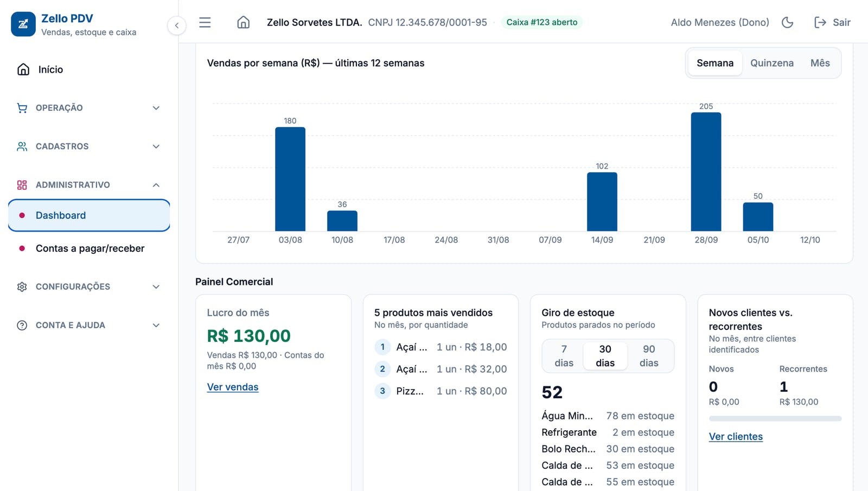Toggle dark mode moon icon
The width and height of the screenshot is (868, 491).
coord(787,22)
